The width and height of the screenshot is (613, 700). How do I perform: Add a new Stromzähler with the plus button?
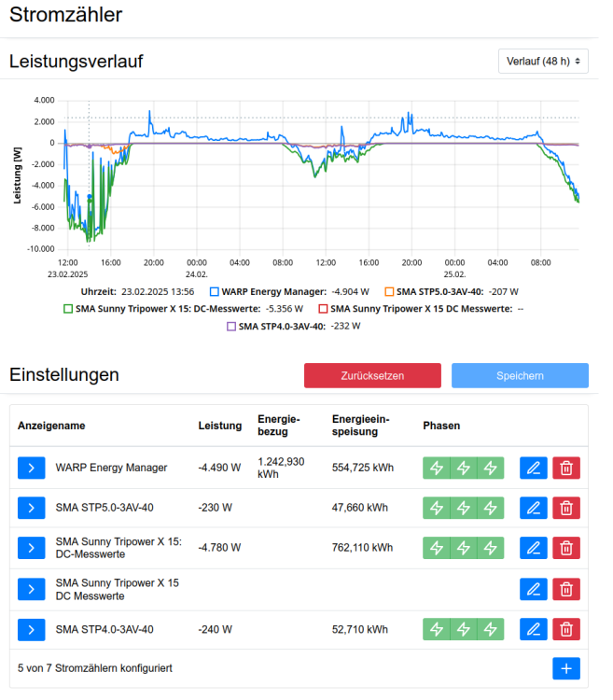tap(566, 668)
